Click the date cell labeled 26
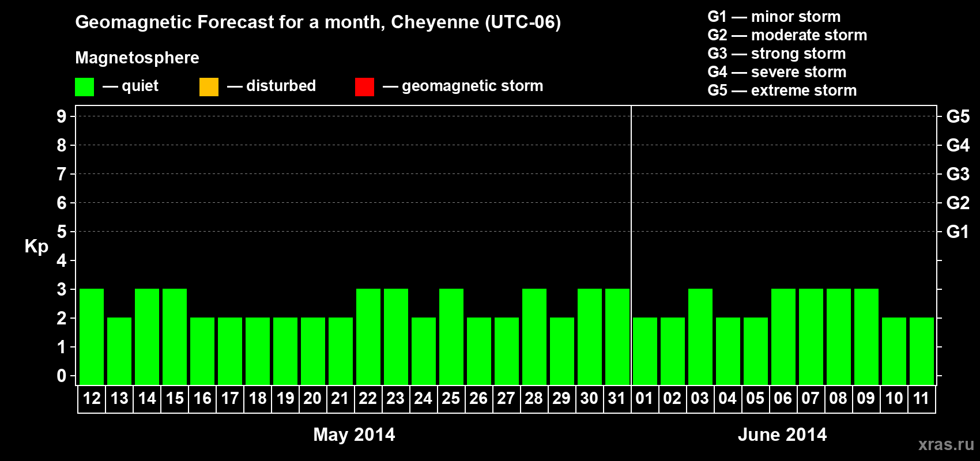The width and height of the screenshot is (980, 461). click(479, 399)
